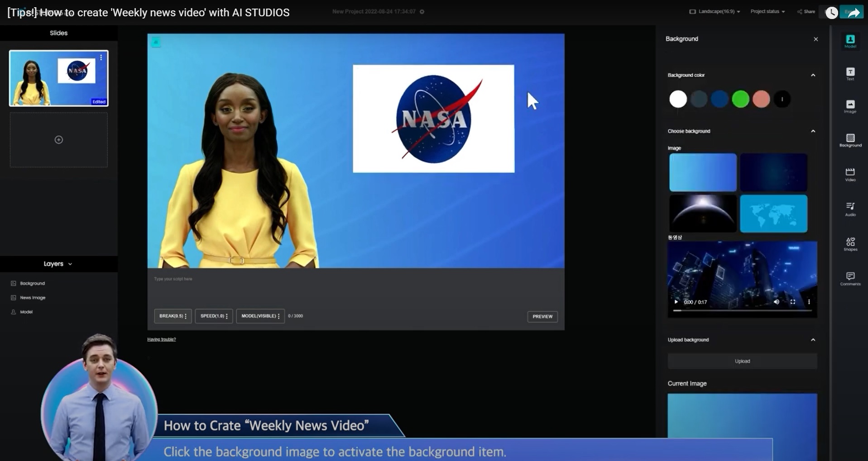Click the YouTube share arrow icon
Viewport: 868px width, 461px height.
[x=854, y=13]
